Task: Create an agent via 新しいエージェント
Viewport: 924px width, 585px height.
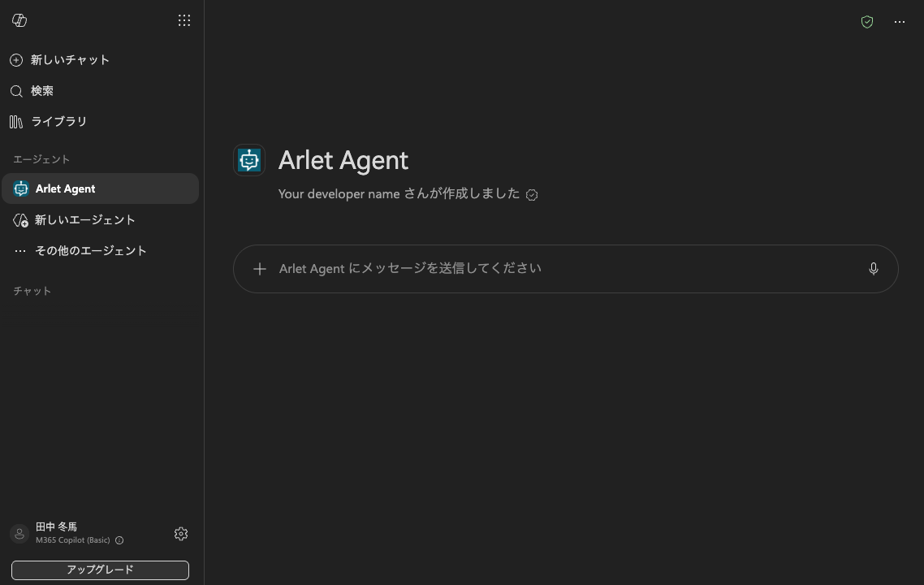Action: click(74, 220)
